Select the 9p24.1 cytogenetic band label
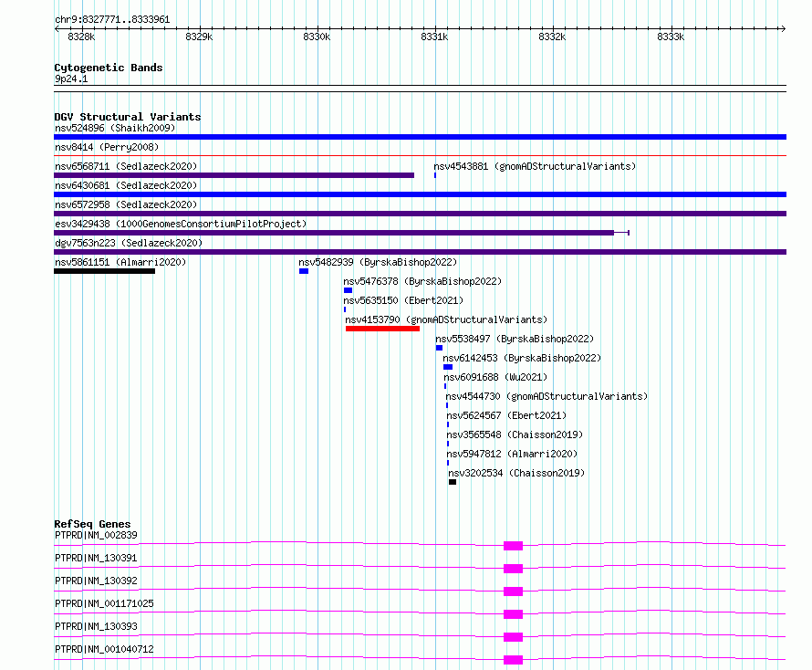This screenshot has height=670, width=812. click(x=71, y=79)
